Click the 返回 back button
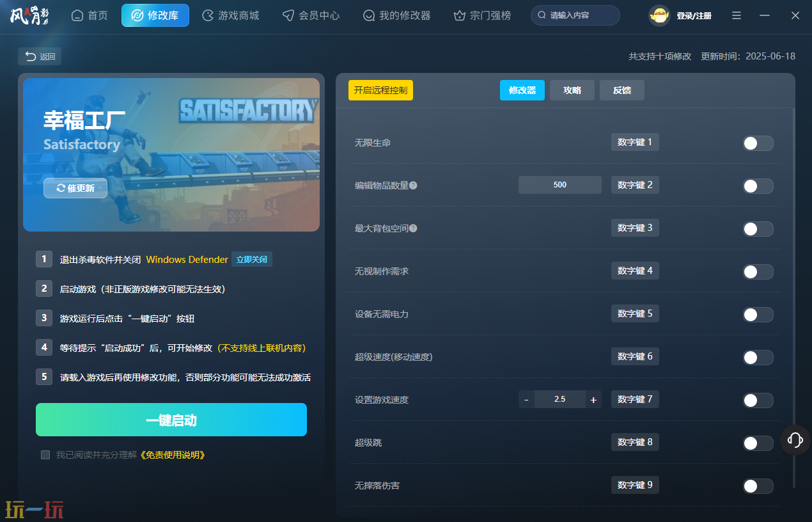This screenshot has width=812, height=522. click(x=40, y=56)
